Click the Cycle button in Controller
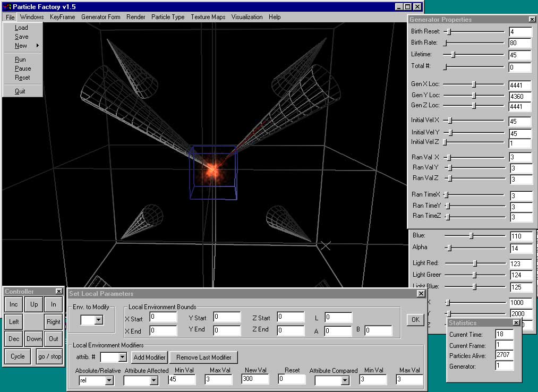Screen dimensions: 538x392 (18, 356)
